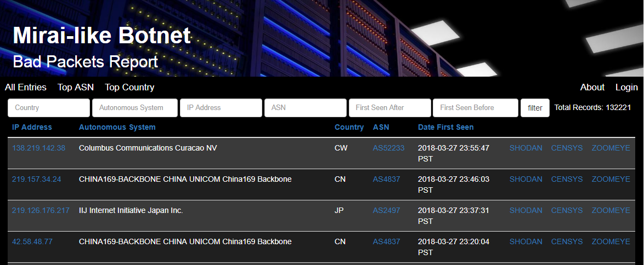Open the Top ASN page
This screenshot has height=265, width=644.
(x=76, y=88)
